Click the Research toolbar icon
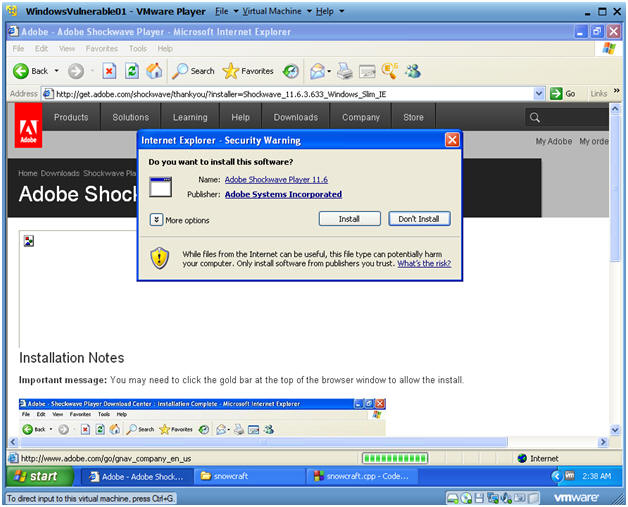628x507 pixels. (389, 71)
